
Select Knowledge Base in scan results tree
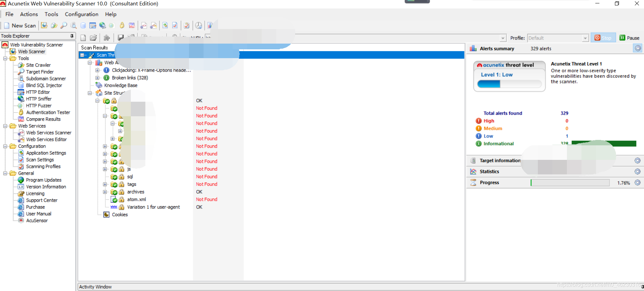(x=121, y=86)
